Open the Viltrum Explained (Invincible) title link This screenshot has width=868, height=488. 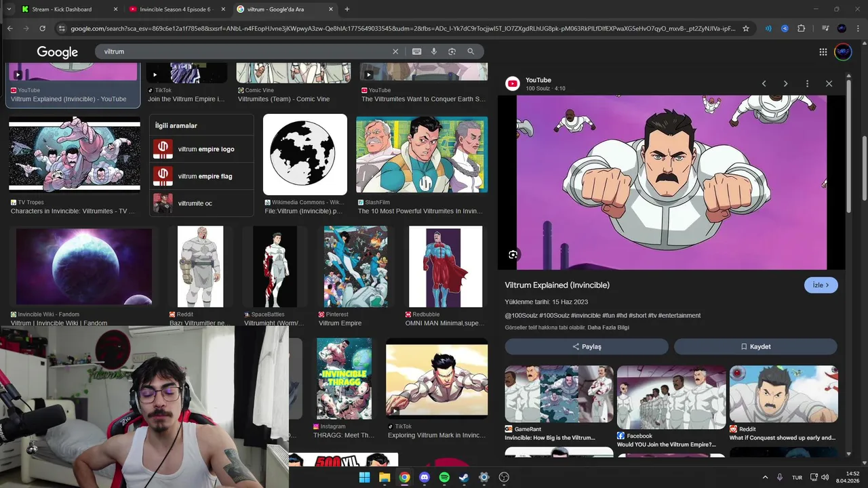pyautogui.click(x=557, y=285)
